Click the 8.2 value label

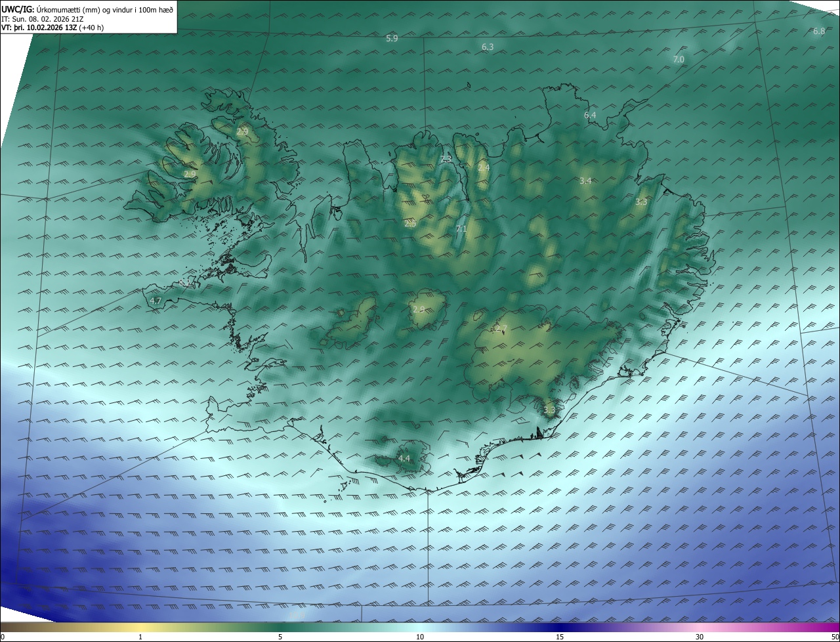[x=185, y=282]
